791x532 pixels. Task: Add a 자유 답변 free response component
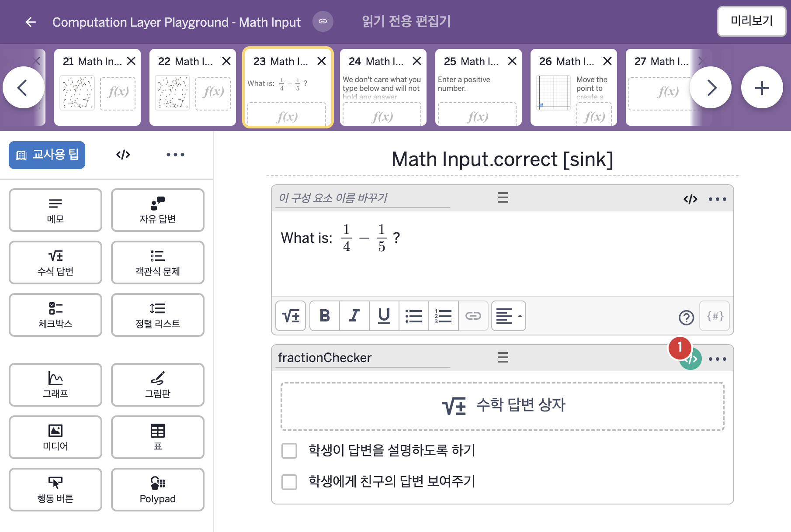[158, 210]
